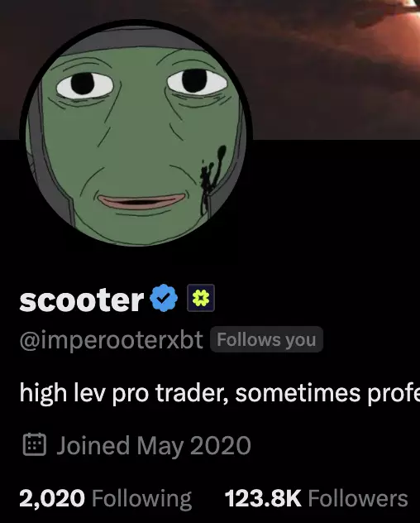Open the dark reddish header banner image

tap(210, 70)
